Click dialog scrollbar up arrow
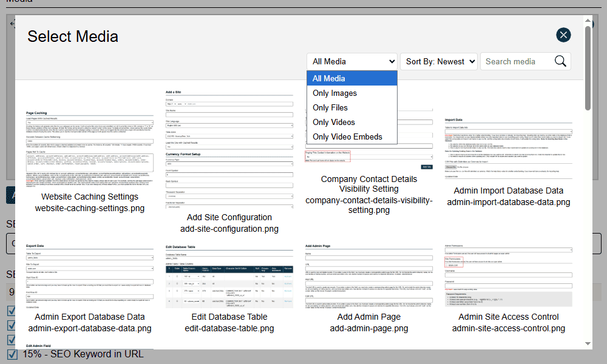Viewport: 607px width, 364px height. click(x=588, y=21)
